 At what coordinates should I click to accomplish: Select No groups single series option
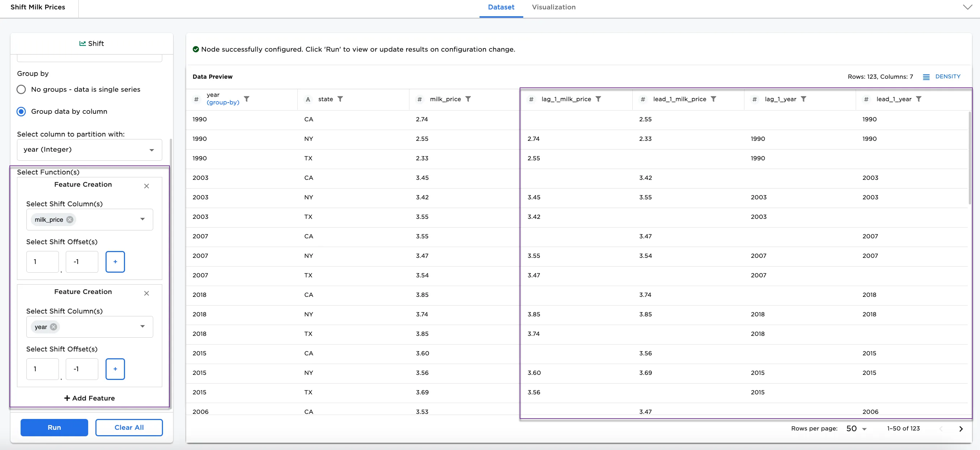click(21, 90)
